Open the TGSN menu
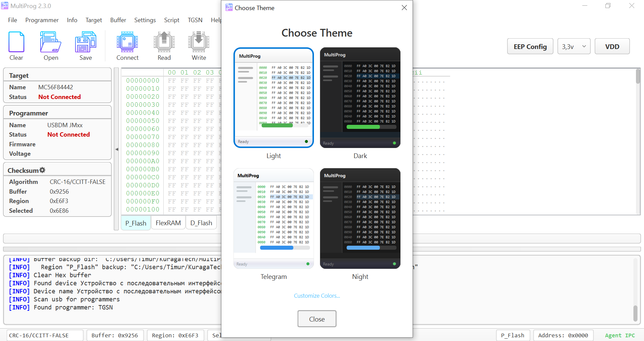Viewport: 644px width, 341px height. [x=195, y=20]
